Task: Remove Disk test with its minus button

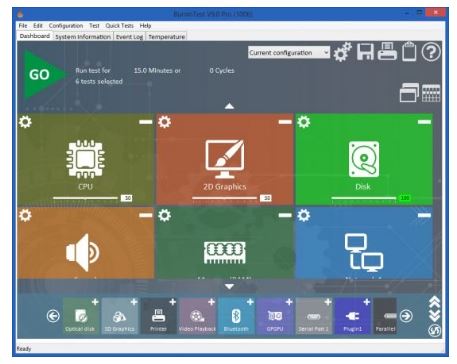Action: pos(424,122)
